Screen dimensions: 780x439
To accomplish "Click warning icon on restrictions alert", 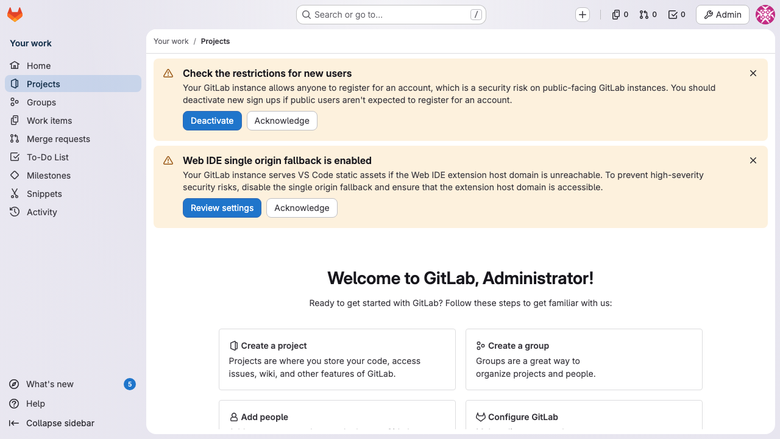I will (168, 74).
